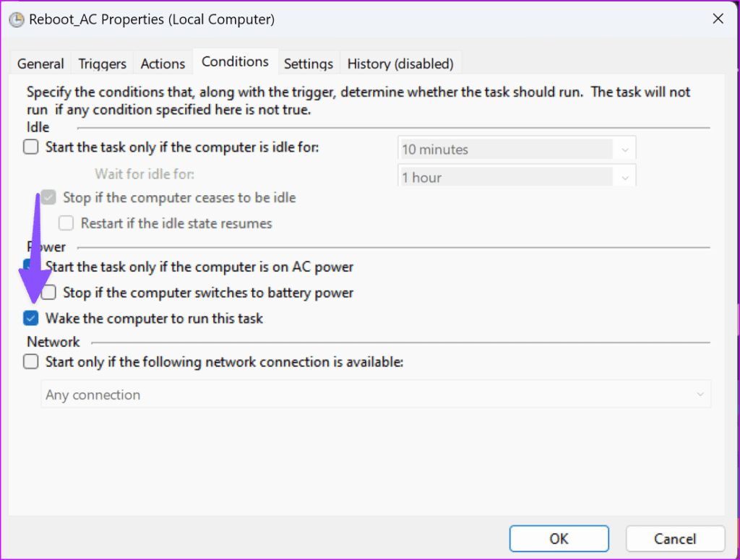Switch to the Triggers tab
The width and height of the screenshot is (740, 560).
102,64
